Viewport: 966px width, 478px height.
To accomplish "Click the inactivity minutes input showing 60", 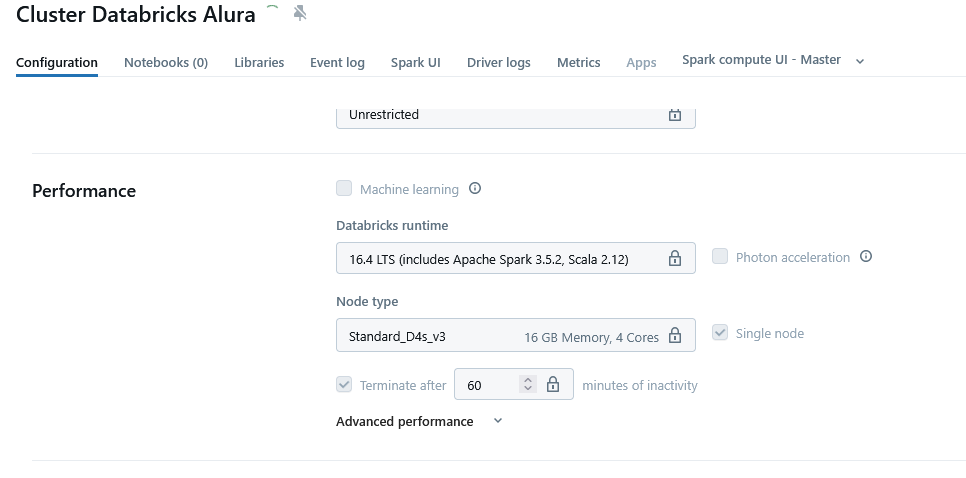I will [x=486, y=385].
